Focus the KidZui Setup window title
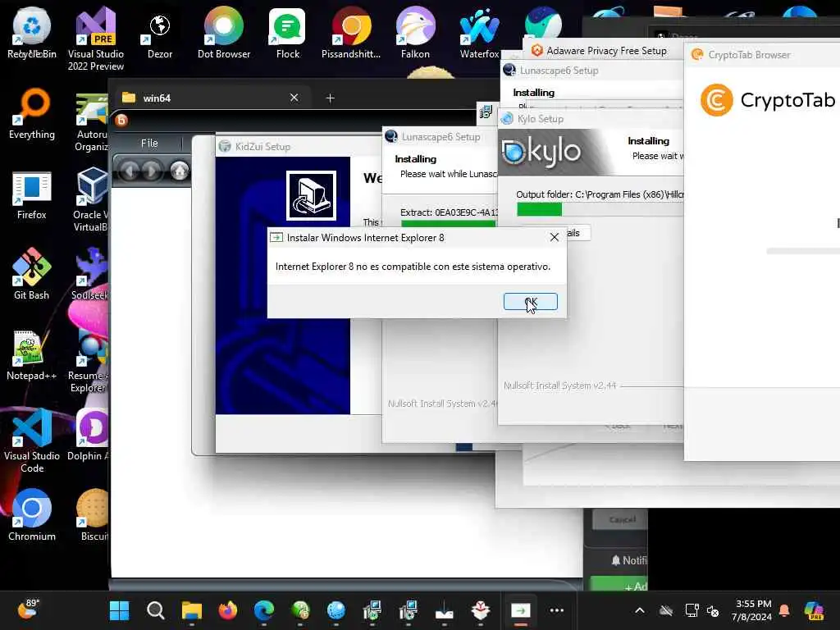The image size is (840, 630). coord(262,146)
